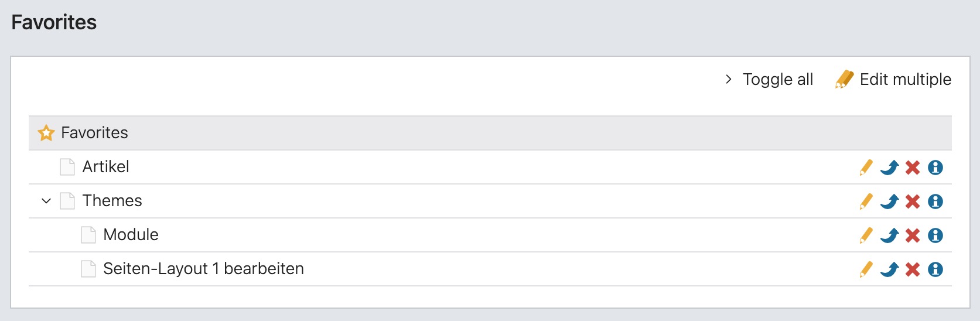This screenshot has width=980, height=321.
Task: Click the Toggle all chevron arrow
Action: 728,79
